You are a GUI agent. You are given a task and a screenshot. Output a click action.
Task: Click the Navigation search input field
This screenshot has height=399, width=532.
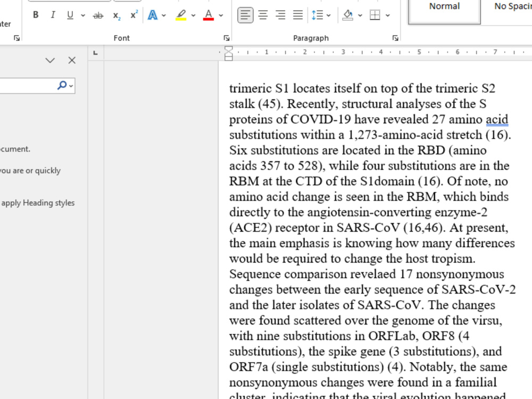(27, 86)
